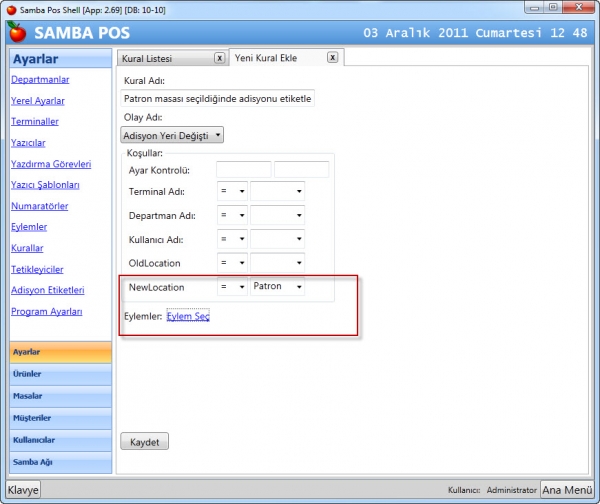The width and height of the screenshot is (600, 504).
Task: Close the Kural Listesi tab
Action: tap(219, 58)
